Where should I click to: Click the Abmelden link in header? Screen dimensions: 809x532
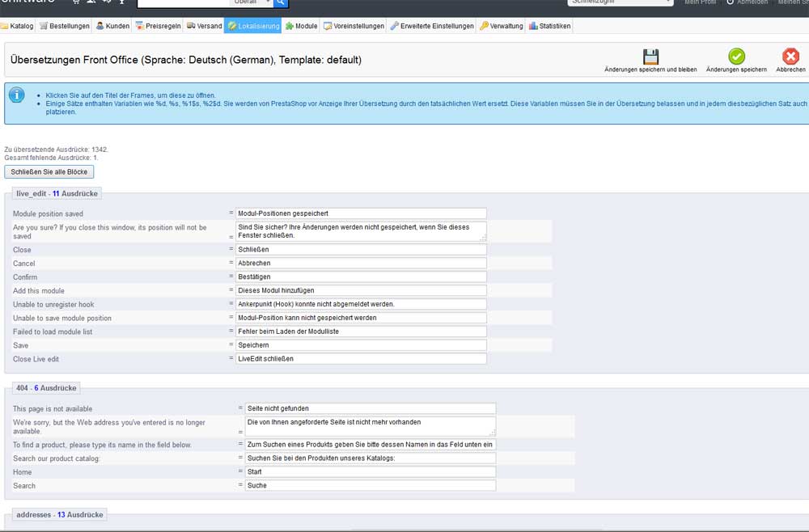pos(747,2)
